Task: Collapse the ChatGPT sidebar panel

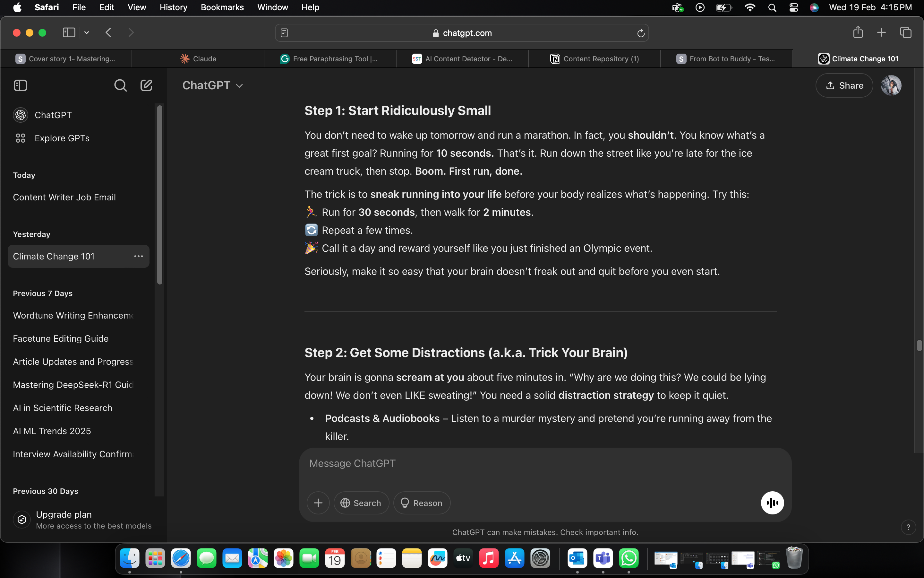Action: pyautogui.click(x=20, y=85)
